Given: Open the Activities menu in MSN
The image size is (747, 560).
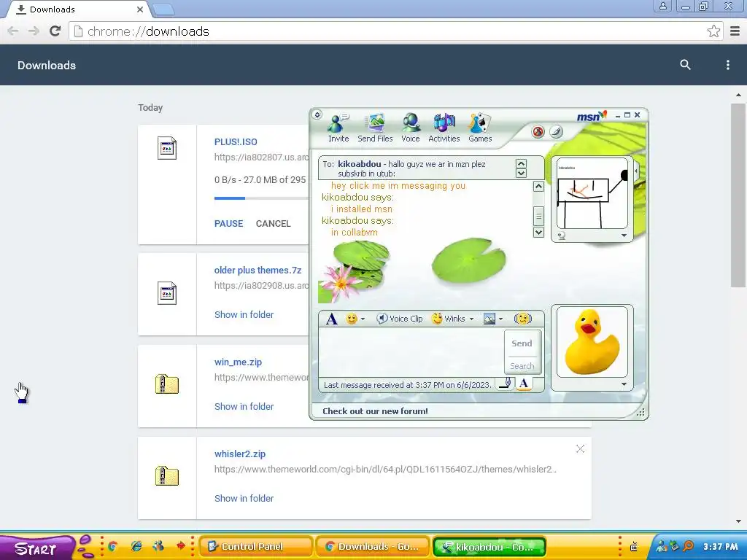Looking at the screenshot, I should click(444, 128).
